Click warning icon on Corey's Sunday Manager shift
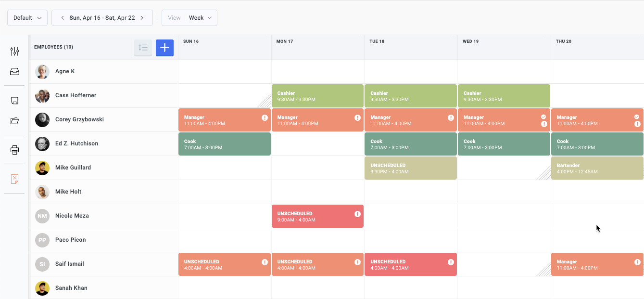Viewport: 644px width, 299px height. click(x=265, y=117)
